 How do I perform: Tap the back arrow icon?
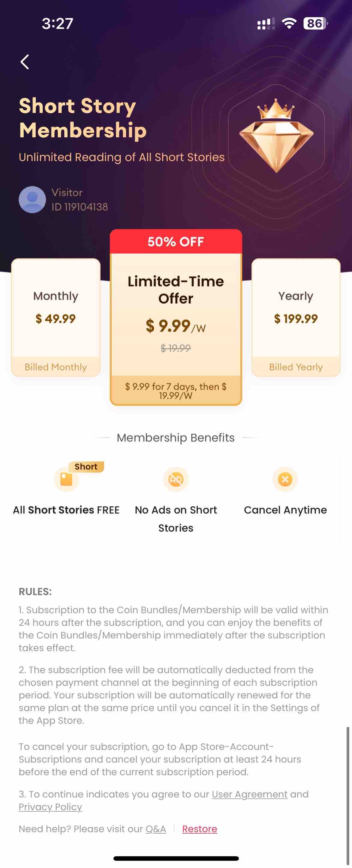coord(25,62)
